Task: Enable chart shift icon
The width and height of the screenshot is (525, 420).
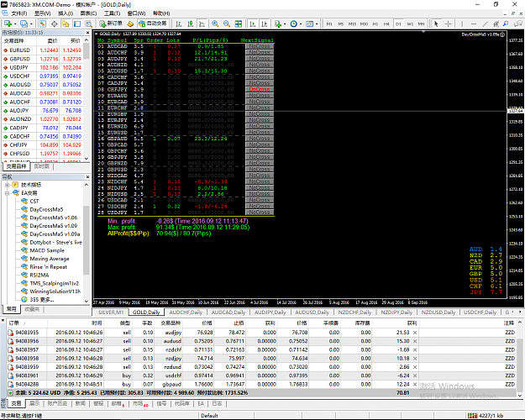Action: click(264, 24)
